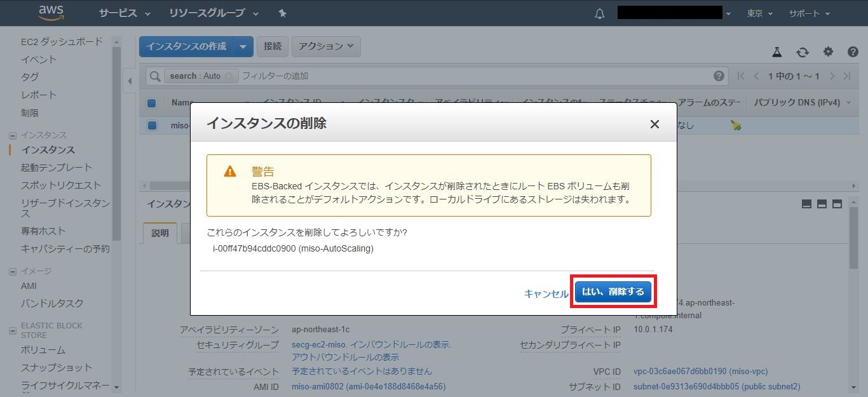Open the サービス dropdown menu

pyautogui.click(x=125, y=13)
